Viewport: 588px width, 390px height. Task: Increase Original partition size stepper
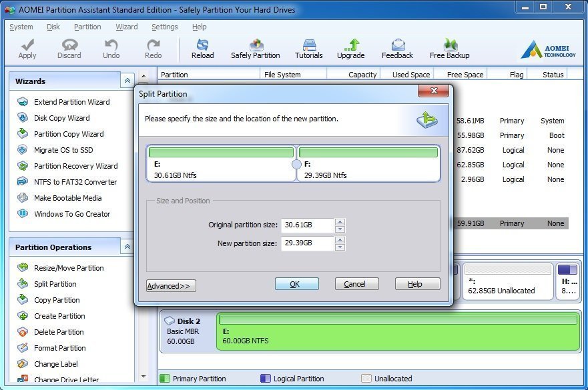click(340, 222)
